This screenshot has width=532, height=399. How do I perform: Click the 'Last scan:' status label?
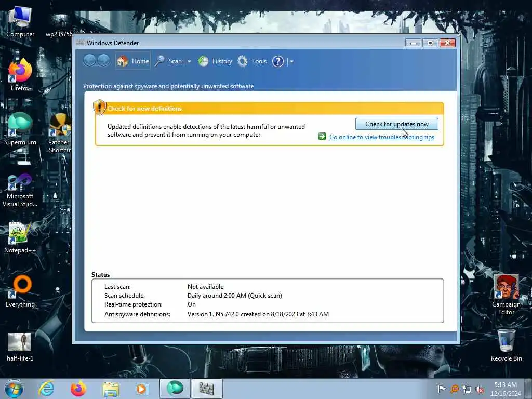coord(117,287)
